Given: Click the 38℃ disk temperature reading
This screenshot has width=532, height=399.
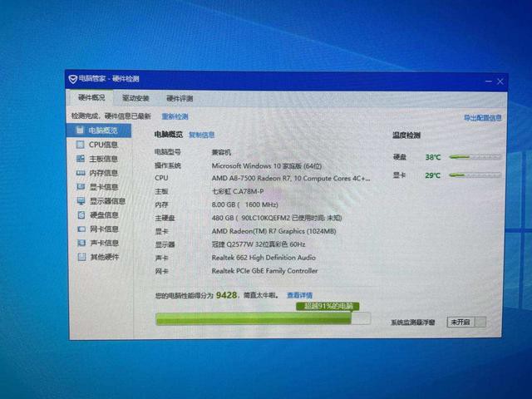Looking at the screenshot, I should pyautogui.click(x=433, y=157).
